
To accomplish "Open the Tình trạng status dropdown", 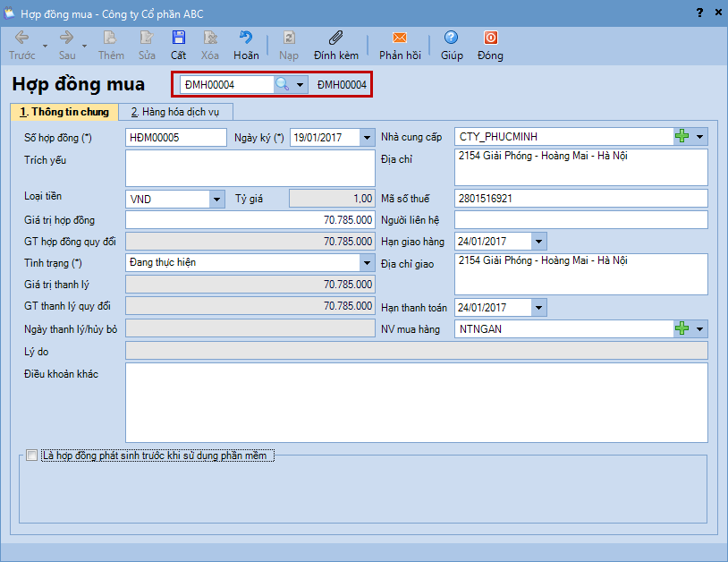I will pos(367,263).
